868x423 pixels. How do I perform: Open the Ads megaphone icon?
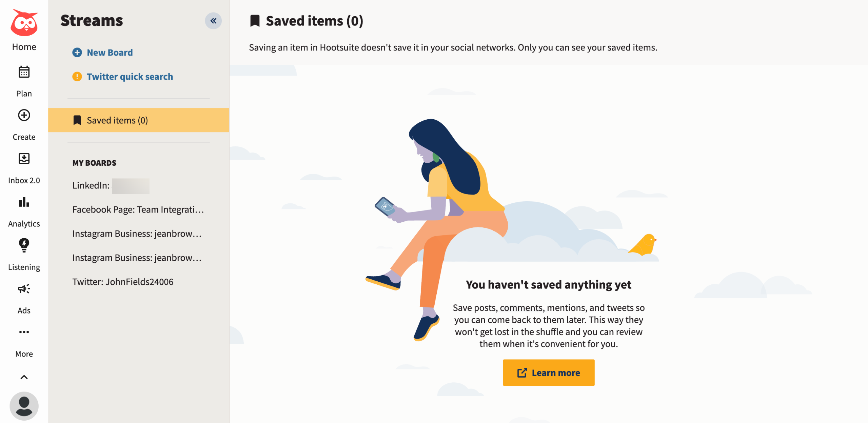[x=24, y=289]
